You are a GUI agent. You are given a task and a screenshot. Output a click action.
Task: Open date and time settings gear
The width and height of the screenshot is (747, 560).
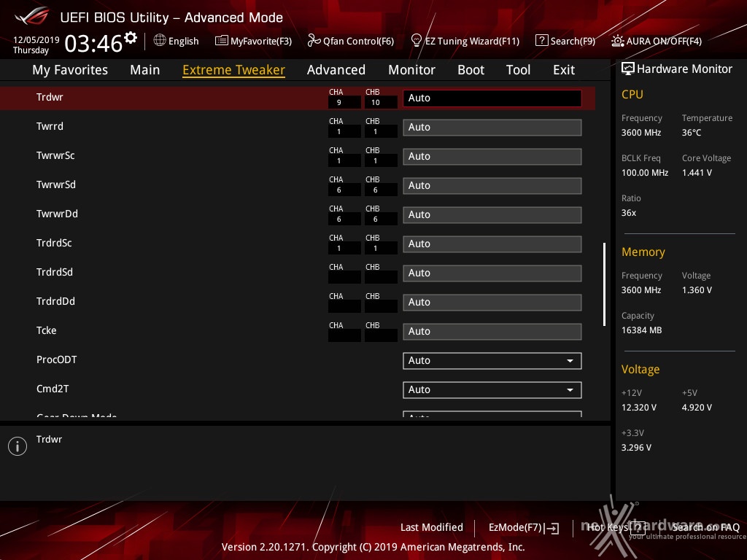[131, 38]
